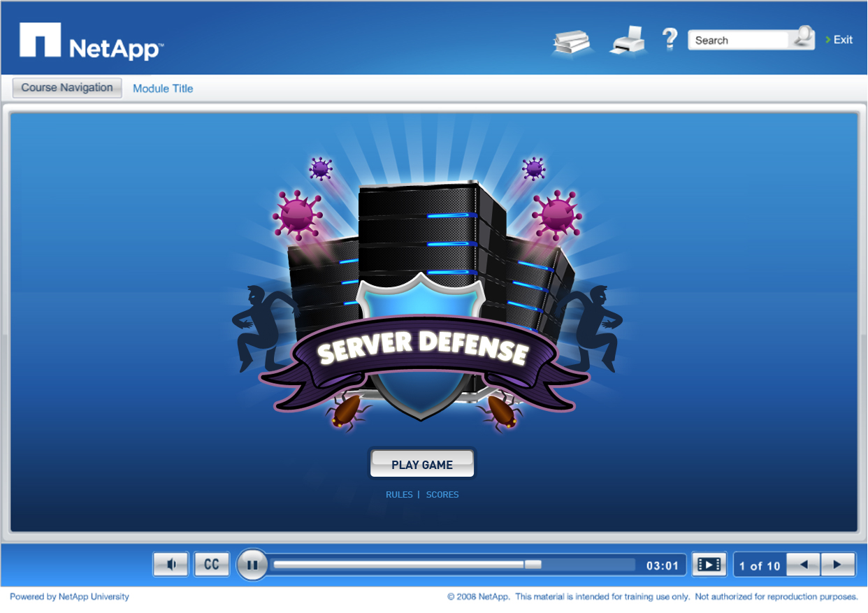Click the NetApp logo

(92, 41)
